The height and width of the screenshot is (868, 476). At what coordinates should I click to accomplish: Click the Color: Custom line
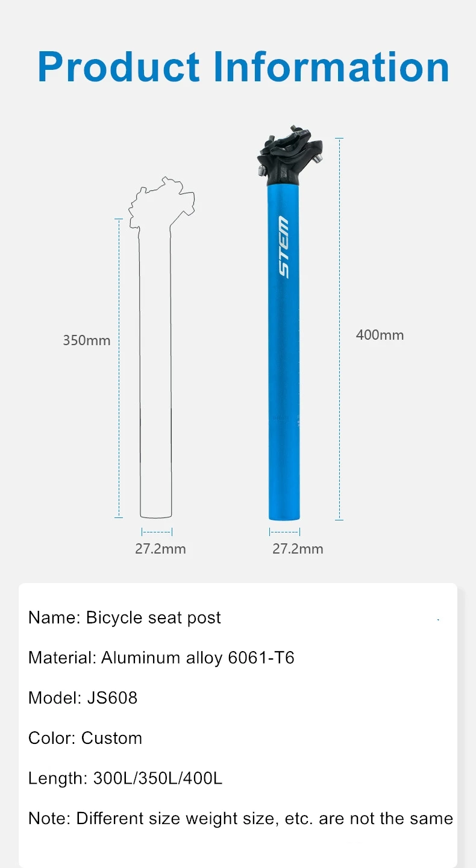click(x=86, y=738)
